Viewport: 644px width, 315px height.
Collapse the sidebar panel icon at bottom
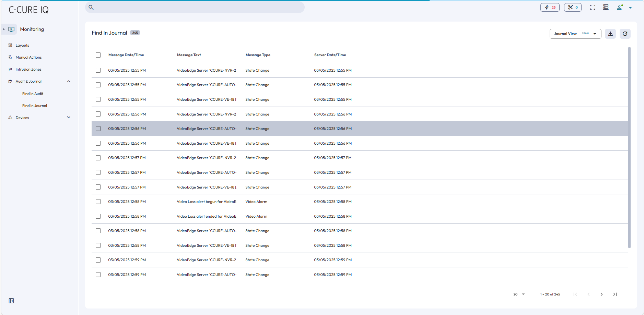click(x=11, y=301)
